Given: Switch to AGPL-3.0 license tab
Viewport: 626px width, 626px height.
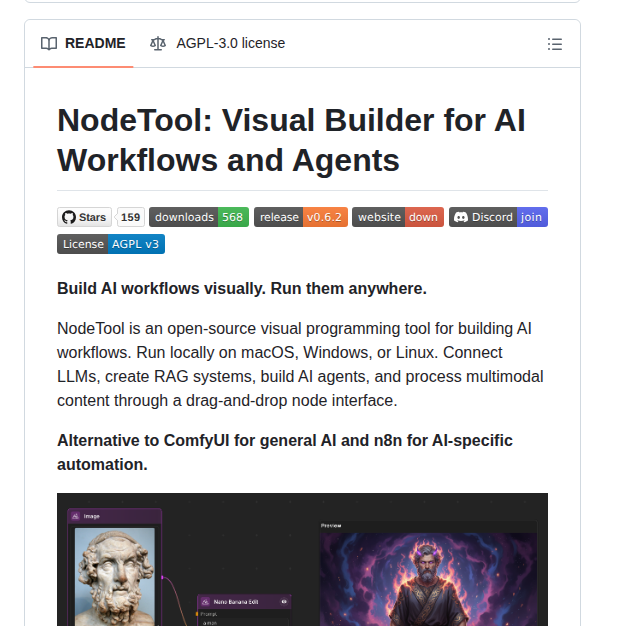Looking at the screenshot, I should tap(217, 43).
